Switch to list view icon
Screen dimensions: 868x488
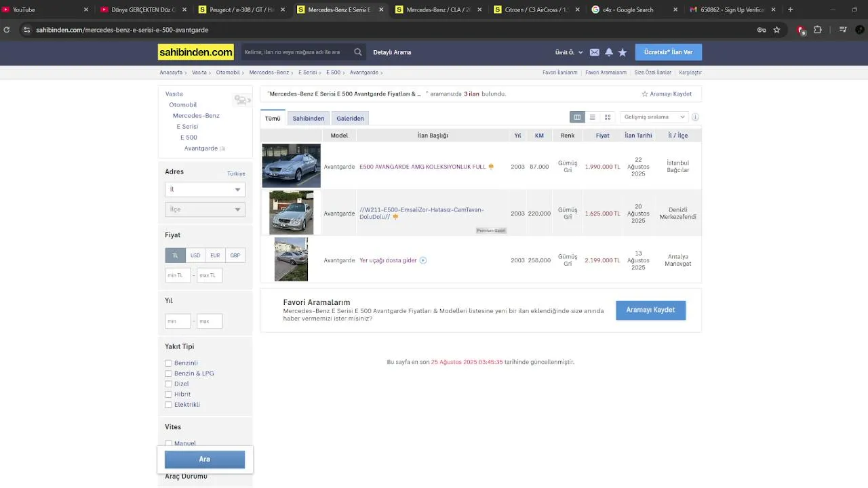[592, 117]
